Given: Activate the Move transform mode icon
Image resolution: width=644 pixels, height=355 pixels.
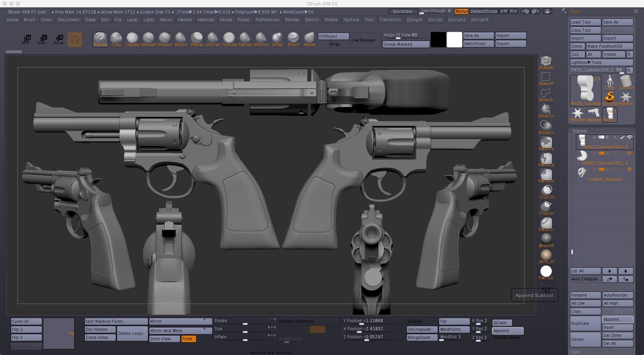Looking at the screenshot, I should [x=26, y=40].
